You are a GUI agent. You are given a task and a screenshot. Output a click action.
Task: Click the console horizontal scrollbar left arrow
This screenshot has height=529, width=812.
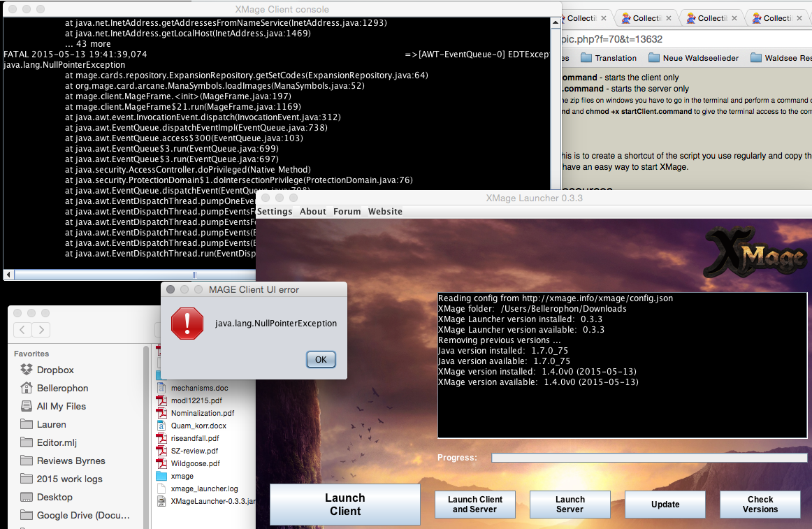(9, 275)
